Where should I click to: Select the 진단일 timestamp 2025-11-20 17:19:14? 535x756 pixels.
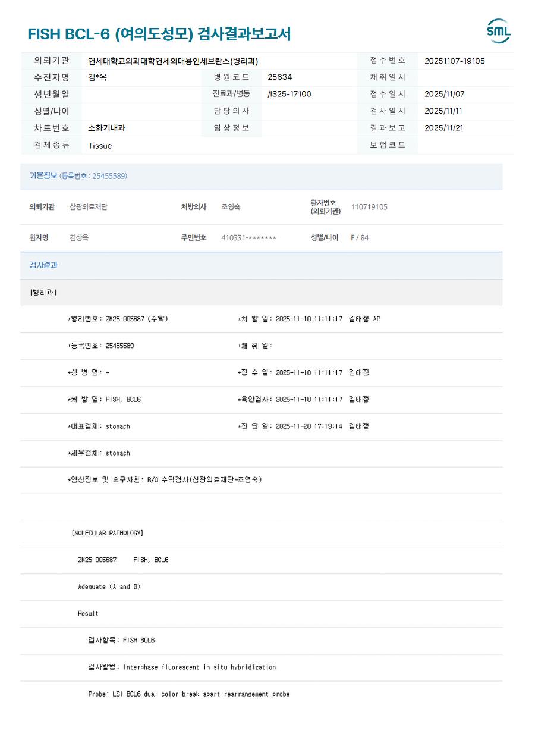pos(309,426)
